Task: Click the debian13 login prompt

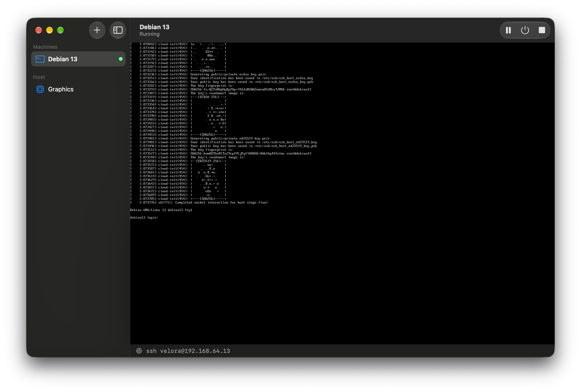Action: (x=144, y=218)
